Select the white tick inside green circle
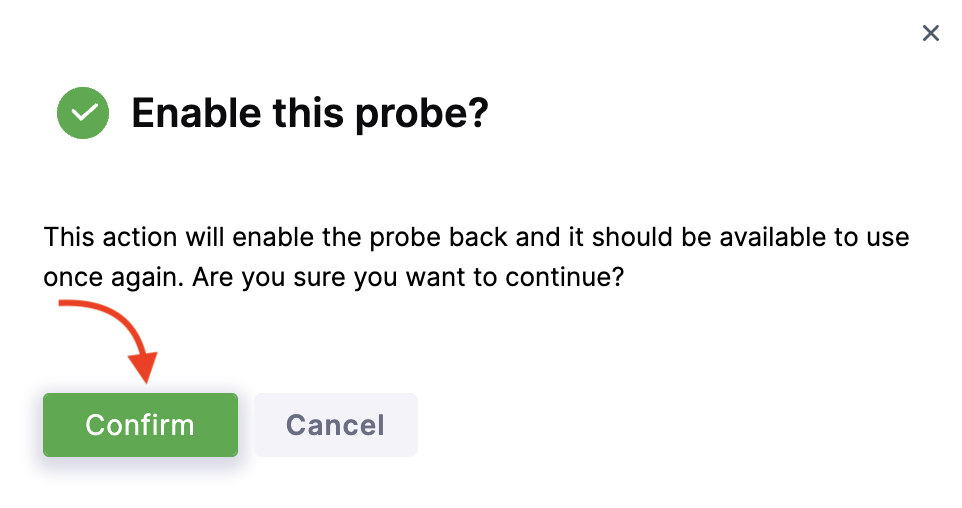Viewport: 962px width, 508px height. point(83,113)
